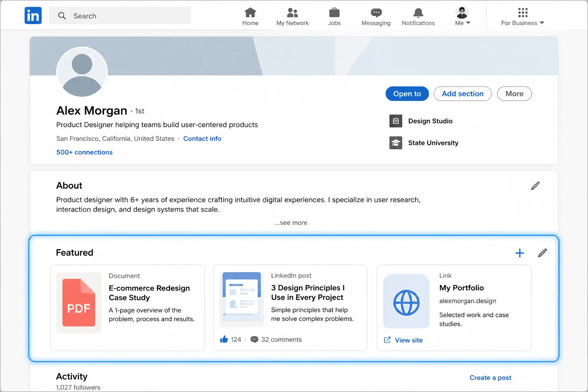Viewport: 588px width, 392px height.
Task: Open the LinkedIn post thumbnail image
Action: [242, 299]
